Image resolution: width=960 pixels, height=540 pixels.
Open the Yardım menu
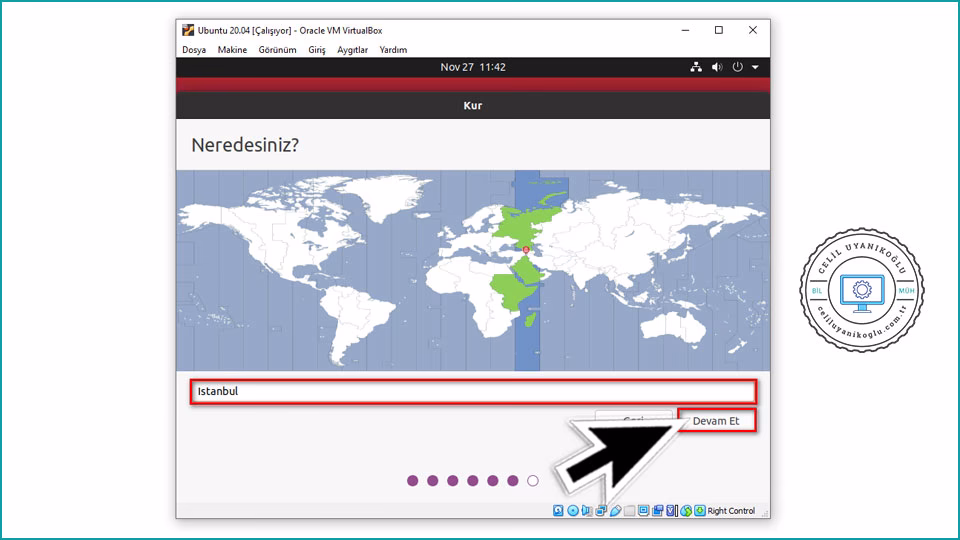393,50
